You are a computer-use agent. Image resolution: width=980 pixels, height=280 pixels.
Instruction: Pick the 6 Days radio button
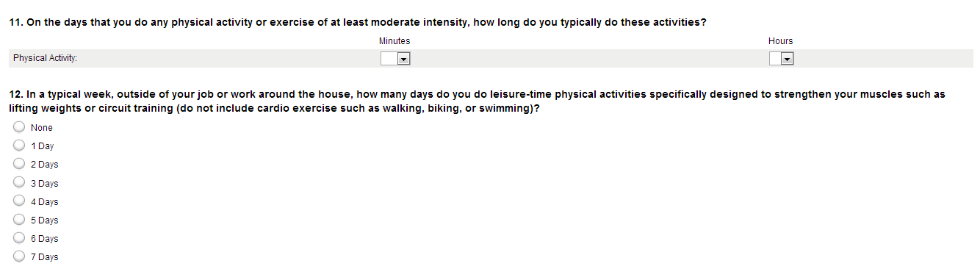(x=19, y=237)
